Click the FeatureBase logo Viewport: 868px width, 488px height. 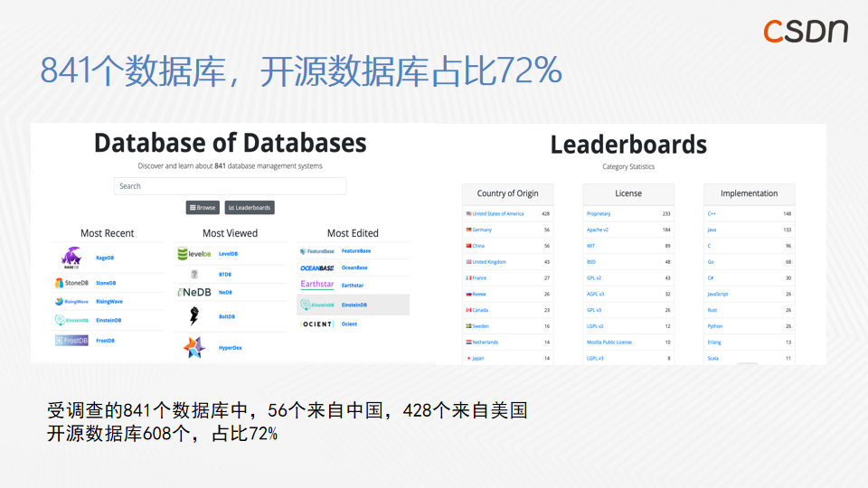(x=317, y=251)
